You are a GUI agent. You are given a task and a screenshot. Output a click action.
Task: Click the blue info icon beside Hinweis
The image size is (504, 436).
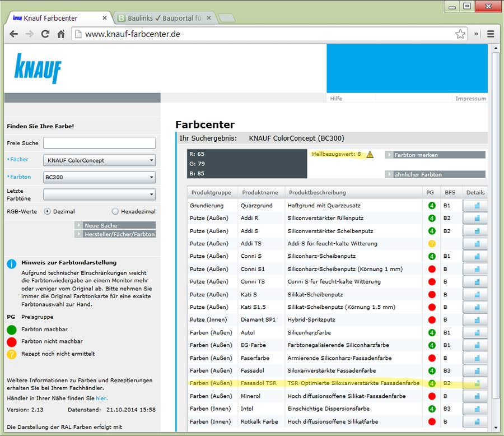12,264
